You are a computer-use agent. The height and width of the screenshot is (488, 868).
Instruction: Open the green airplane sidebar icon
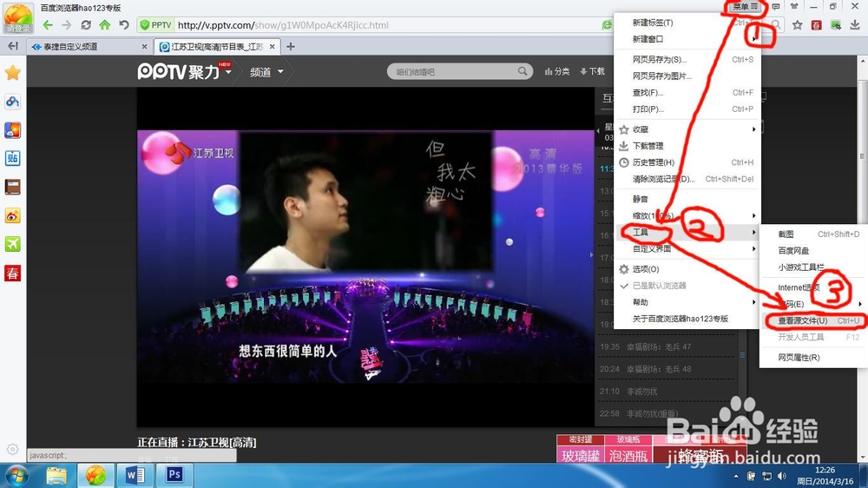tap(13, 244)
